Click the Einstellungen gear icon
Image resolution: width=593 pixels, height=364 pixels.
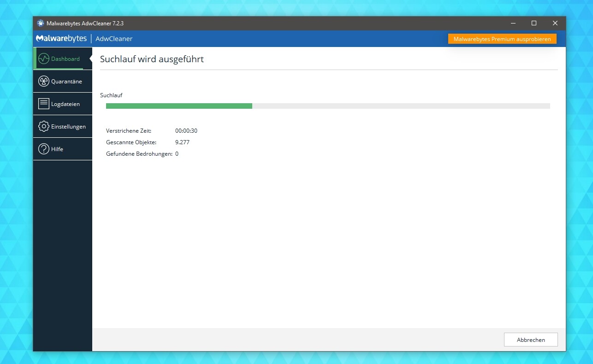click(44, 126)
